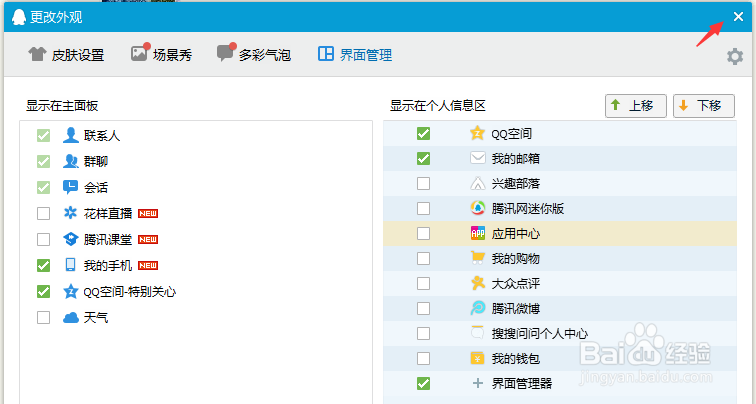This screenshot has width=756, height=404.
Task: Check the 大众点评 checkbox
Action: 423,283
